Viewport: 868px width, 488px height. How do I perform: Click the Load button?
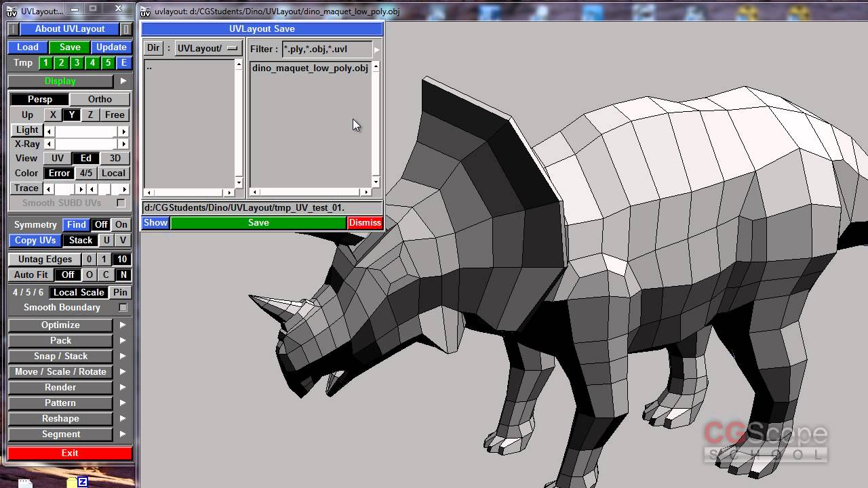[x=27, y=47]
